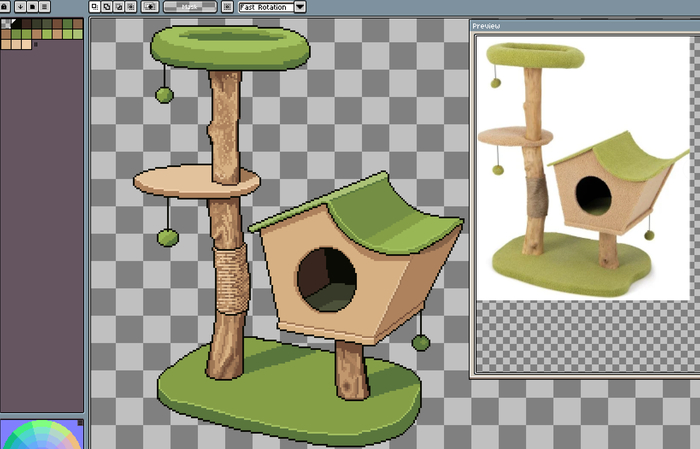Click the rotation pivot icon button
Image resolution: width=700 pixels, height=449 pixels.
click(150, 7)
